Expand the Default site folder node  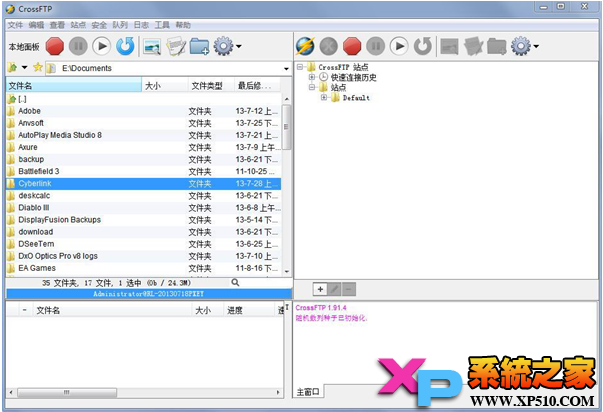coord(324,98)
